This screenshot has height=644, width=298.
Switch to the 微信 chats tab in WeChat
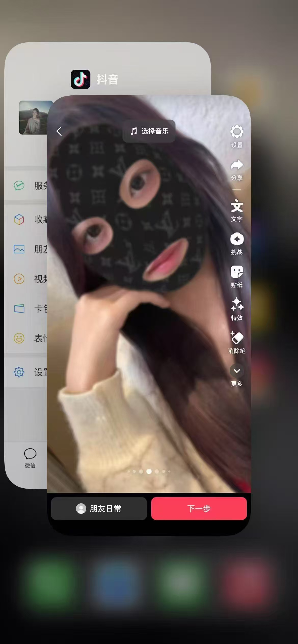pyautogui.click(x=30, y=458)
